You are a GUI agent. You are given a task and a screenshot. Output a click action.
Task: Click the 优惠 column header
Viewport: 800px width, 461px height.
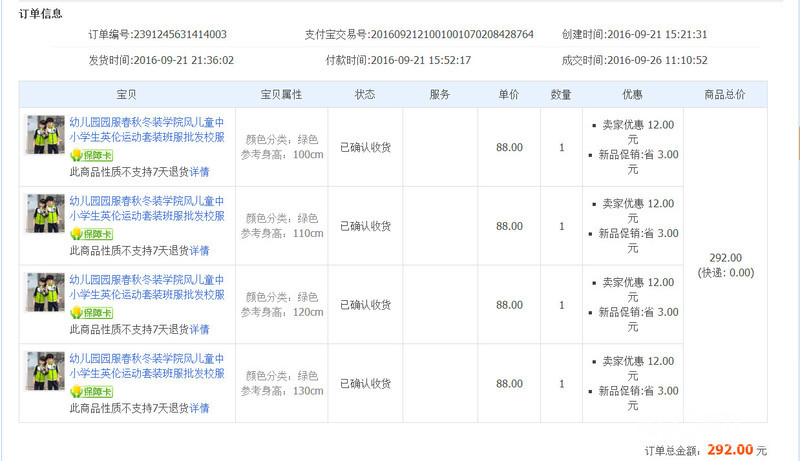coord(631,95)
